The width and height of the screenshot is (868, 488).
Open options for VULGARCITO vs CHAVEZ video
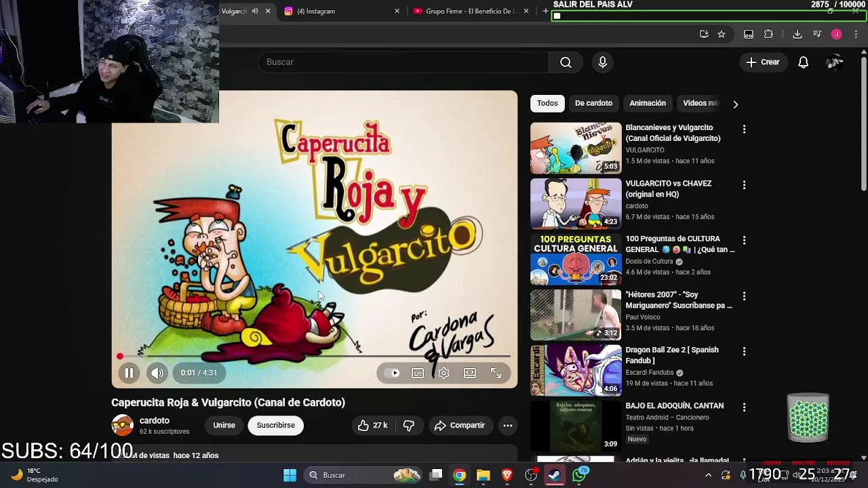coord(744,184)
